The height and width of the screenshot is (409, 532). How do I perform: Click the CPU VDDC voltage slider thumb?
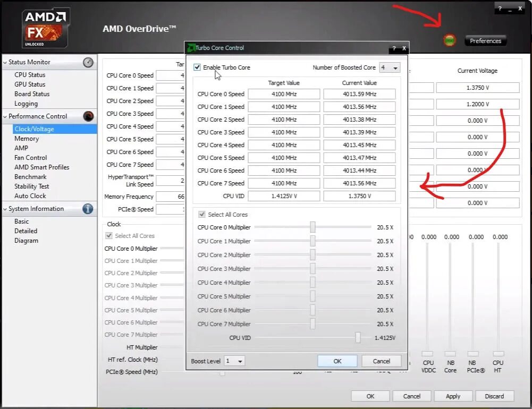(x=427, y=354)
